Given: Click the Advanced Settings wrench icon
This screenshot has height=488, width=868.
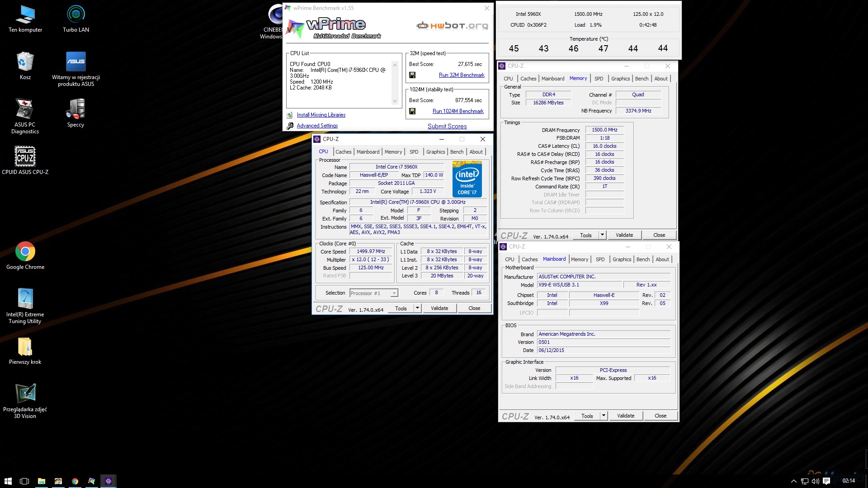Looking at the screenshot, I should tap(290, 126).
